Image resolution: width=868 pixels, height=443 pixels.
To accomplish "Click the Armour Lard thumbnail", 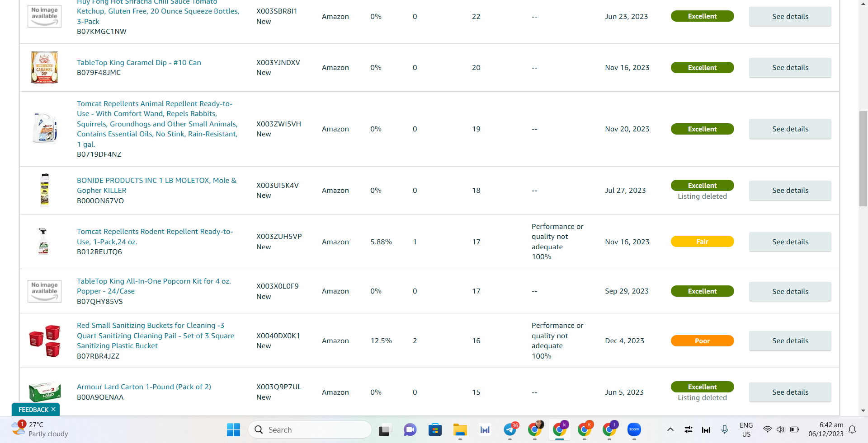I will point(45,391).
